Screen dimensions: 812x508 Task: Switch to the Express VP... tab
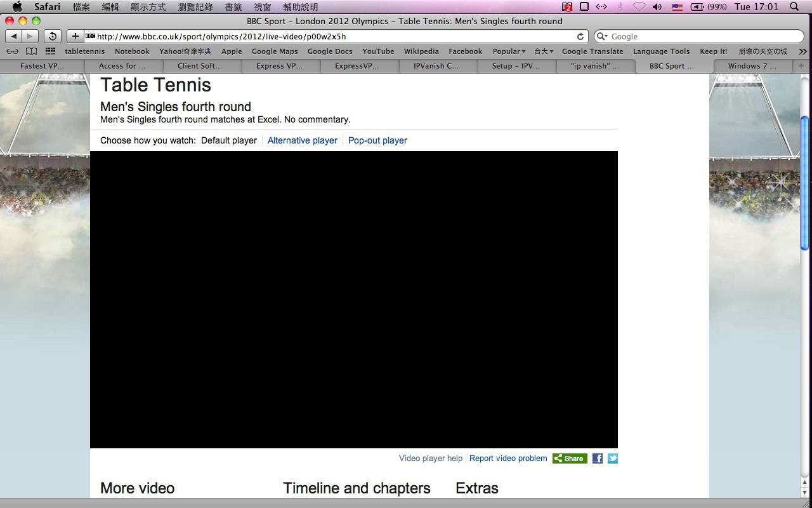[x=279, y=65]
